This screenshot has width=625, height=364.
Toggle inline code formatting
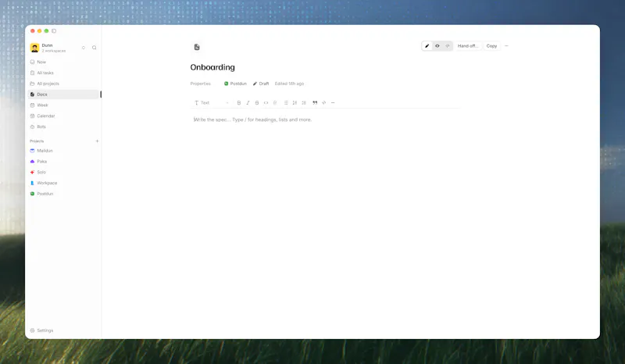(x=266, y=103)
